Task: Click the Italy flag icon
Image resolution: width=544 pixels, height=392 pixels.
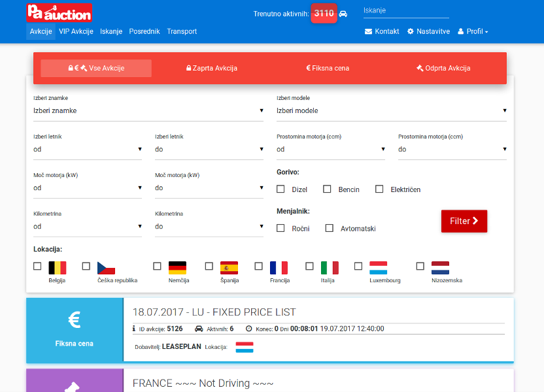Action: pyautogui.click(x=330, y=267)
